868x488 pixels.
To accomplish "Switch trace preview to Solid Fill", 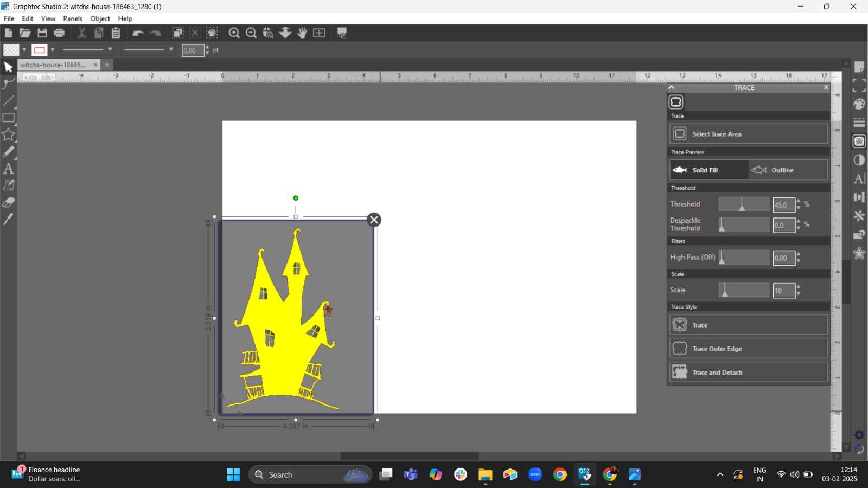I will point(709,170).
